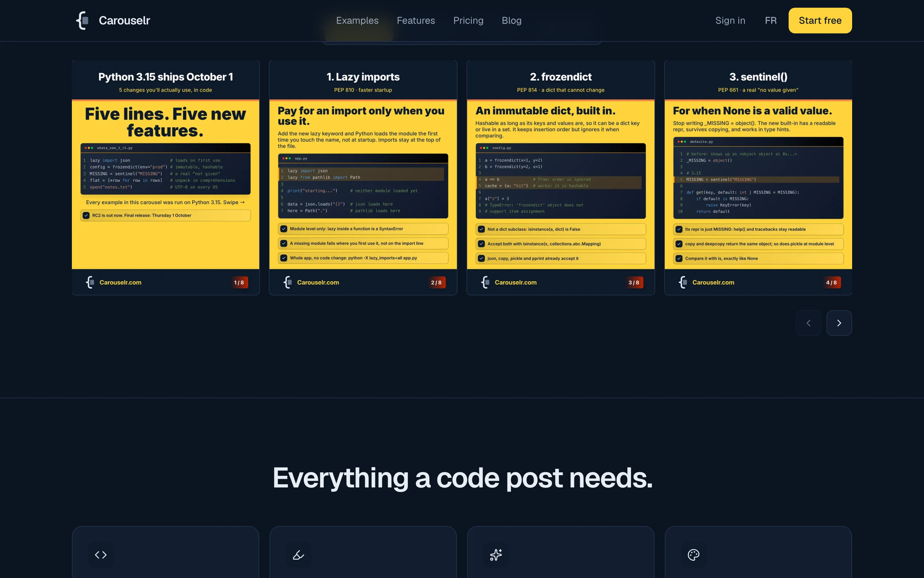924x578 pixels.
Task: Click the Carouselr logo icon in header
Action: tap(82, 20)
